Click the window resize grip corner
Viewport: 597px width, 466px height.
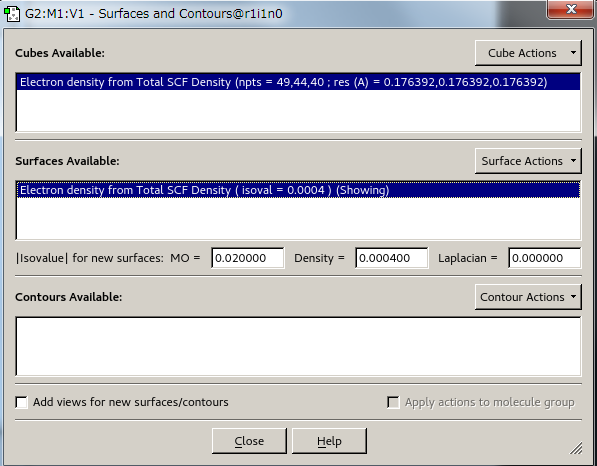coord(576,448)
